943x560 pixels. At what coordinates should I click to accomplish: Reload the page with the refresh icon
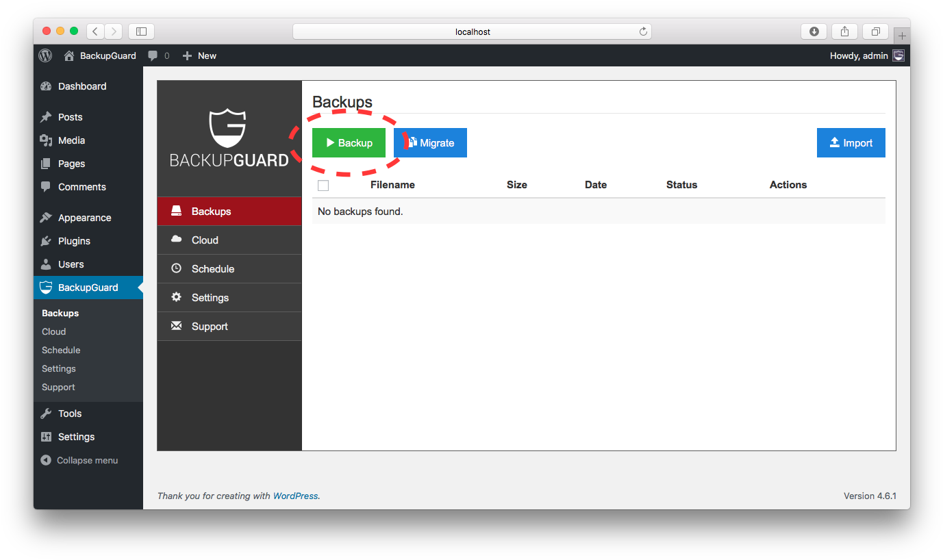pos(643,31)
